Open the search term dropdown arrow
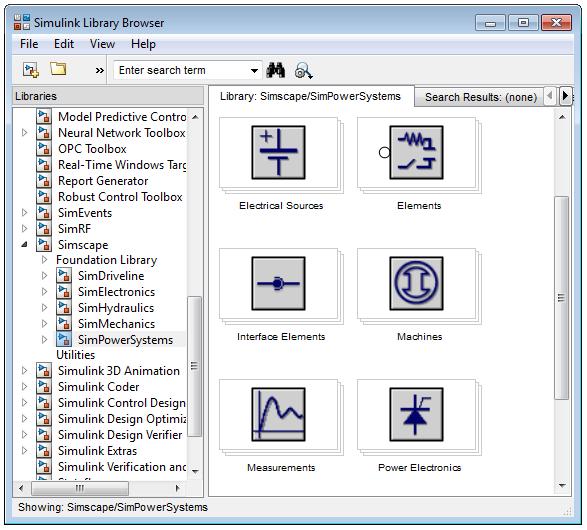 [x=254, y=70]
